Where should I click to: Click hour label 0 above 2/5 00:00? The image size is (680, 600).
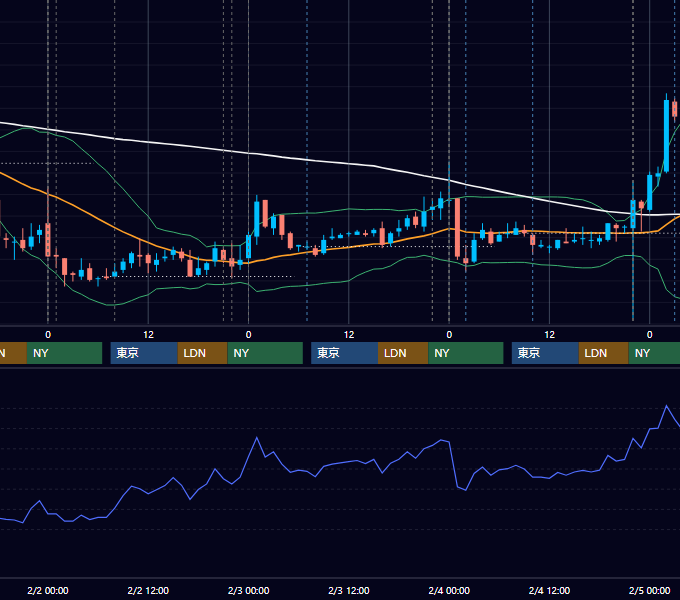coord(649,335)
